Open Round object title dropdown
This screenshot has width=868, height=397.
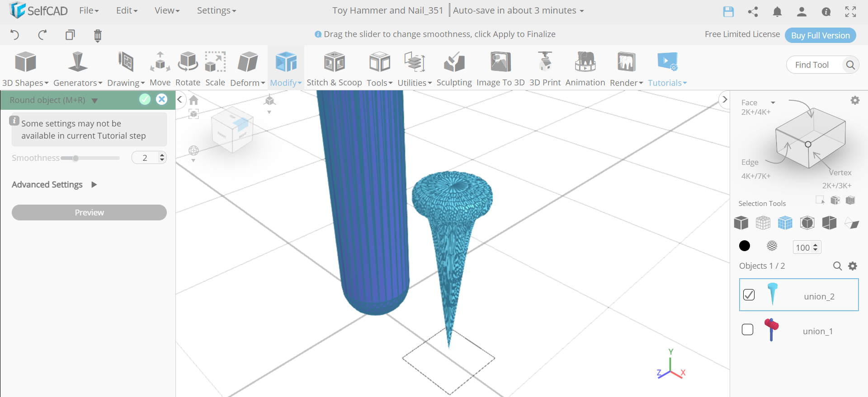(94, 101)
